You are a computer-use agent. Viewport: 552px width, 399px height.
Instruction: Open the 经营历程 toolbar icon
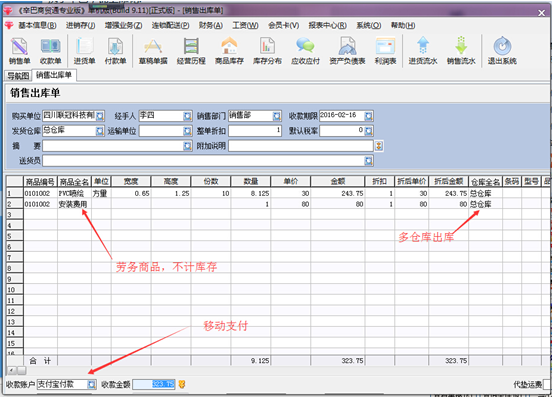191,51
